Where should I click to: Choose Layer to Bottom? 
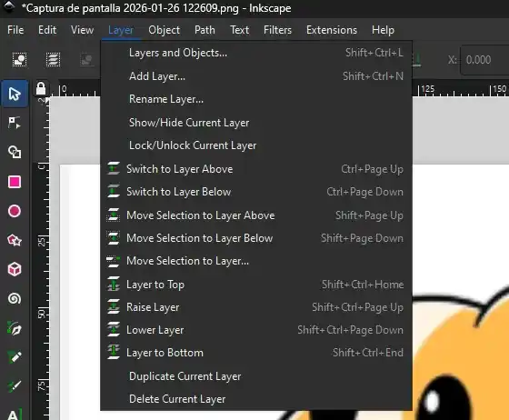[256, 353]
